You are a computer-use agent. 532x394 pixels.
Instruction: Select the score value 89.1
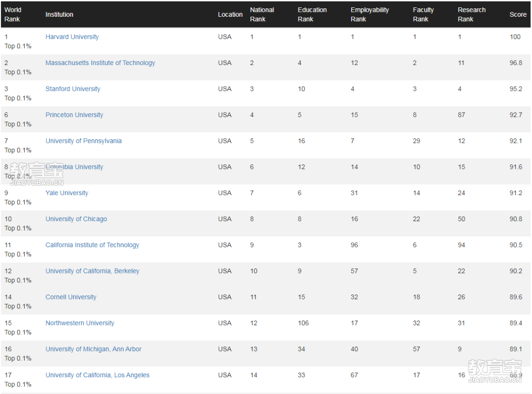[x=516, y=349]
